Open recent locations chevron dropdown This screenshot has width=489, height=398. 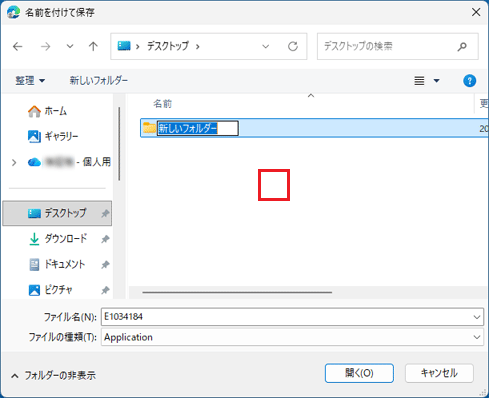[x=70, y=46]
